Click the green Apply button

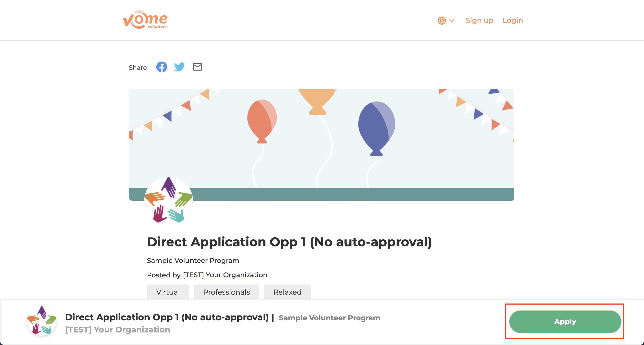(x=565, y=322)
